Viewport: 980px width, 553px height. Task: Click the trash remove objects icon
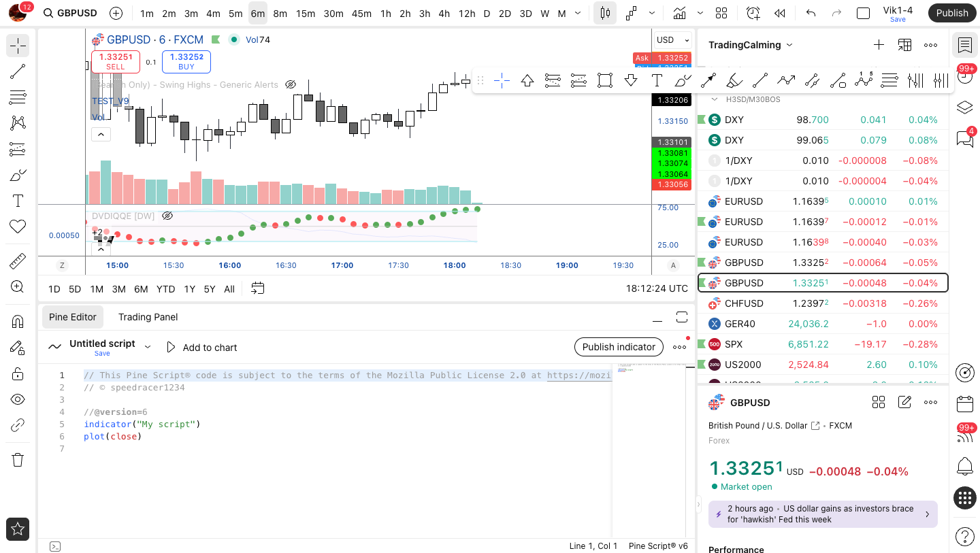coord(18,460)
